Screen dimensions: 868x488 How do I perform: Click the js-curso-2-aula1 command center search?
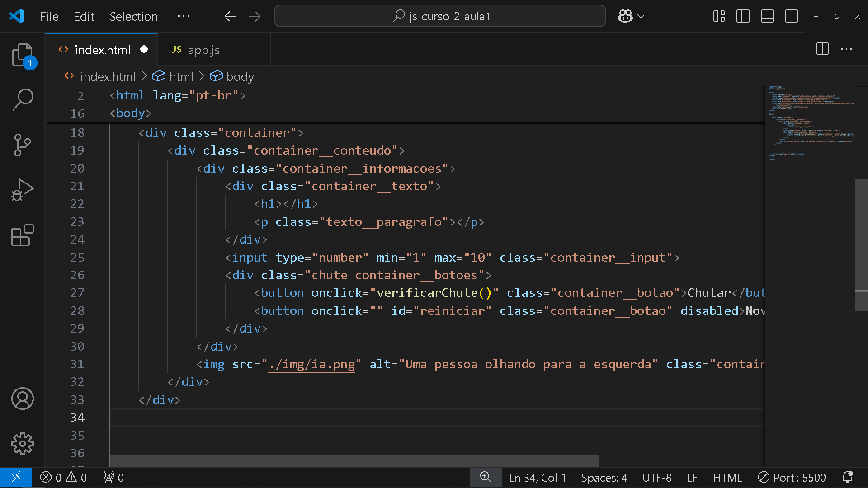tap(440, 16)
